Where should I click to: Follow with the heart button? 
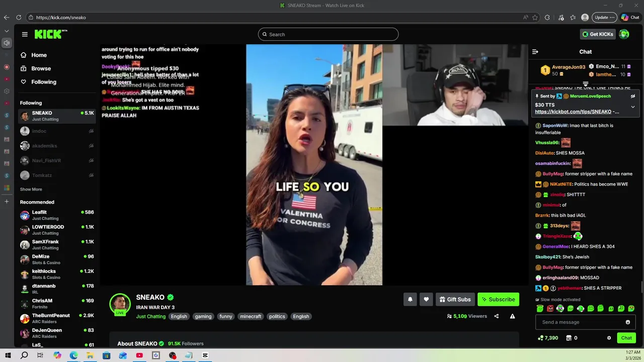click(x=426, y=300)
